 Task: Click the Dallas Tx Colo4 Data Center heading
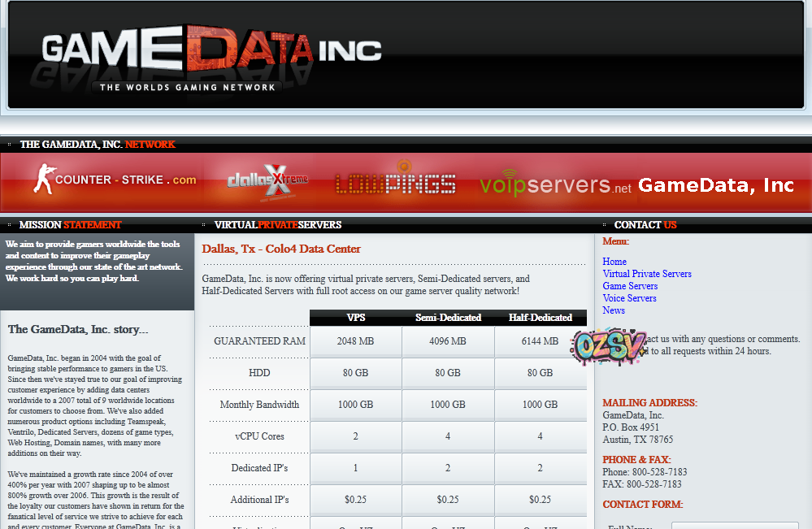tap(281, 249)
